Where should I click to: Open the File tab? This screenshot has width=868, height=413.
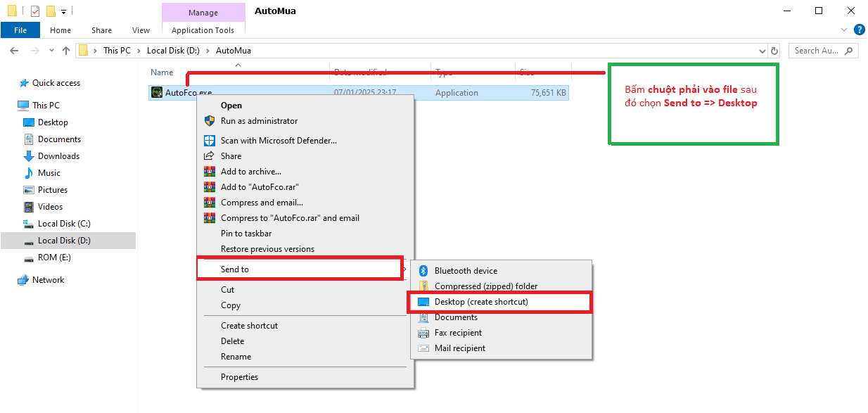[20, 30]
